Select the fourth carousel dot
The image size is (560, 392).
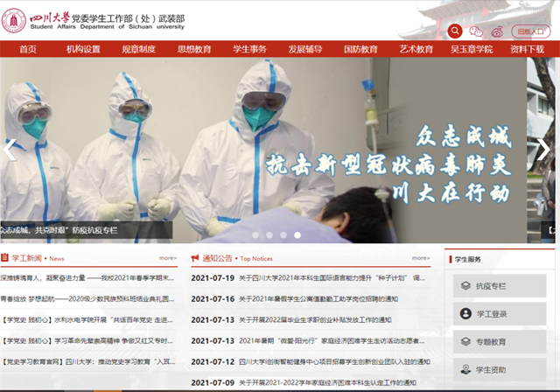pos(297,234)
